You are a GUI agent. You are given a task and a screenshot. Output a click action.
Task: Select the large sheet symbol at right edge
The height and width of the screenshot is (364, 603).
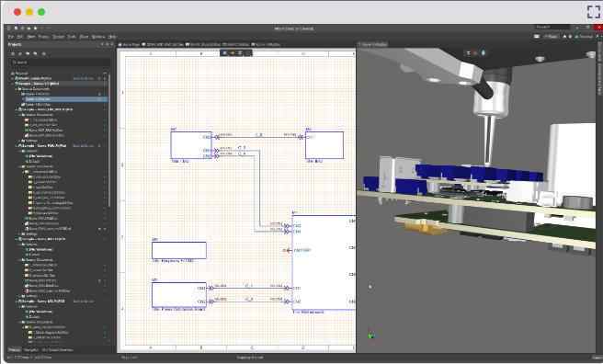click(324, 262)
